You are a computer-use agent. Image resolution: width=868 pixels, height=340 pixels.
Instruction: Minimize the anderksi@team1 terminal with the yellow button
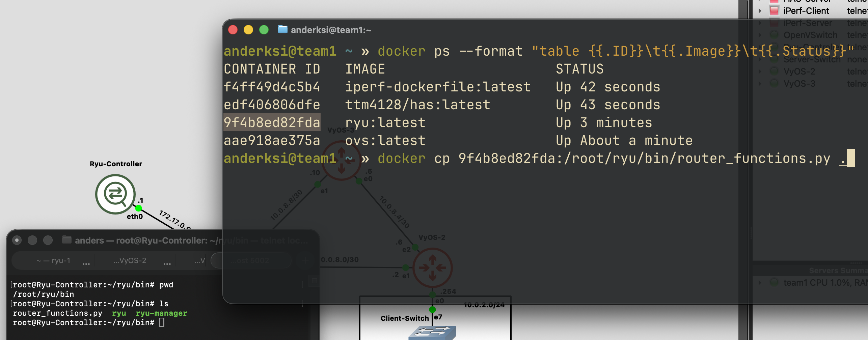[x=248, y=30]
